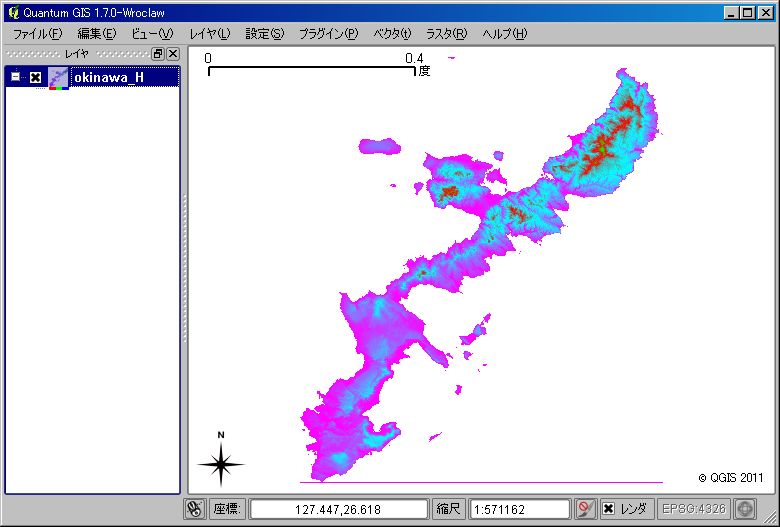Open the ビュー(V) menu
Screen dimensions: 780x527
pyautogui.click(x=152, y=34)
